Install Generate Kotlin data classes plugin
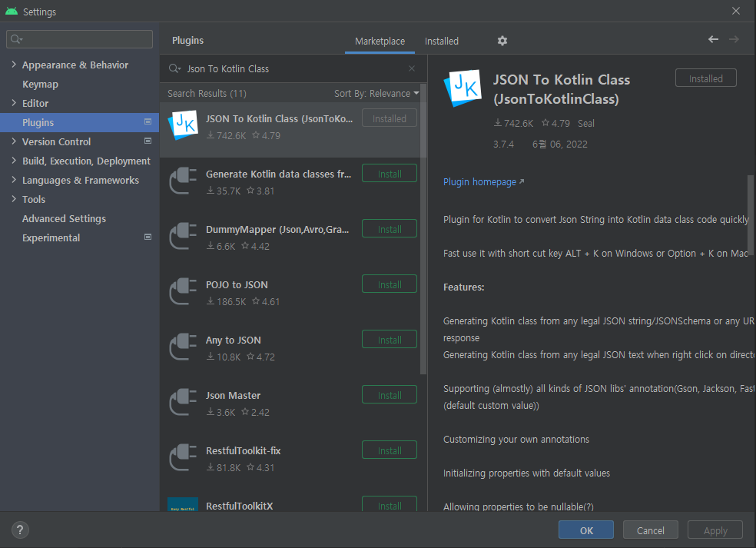The width and height of the screenshot is (756, 548). (389, 174)
